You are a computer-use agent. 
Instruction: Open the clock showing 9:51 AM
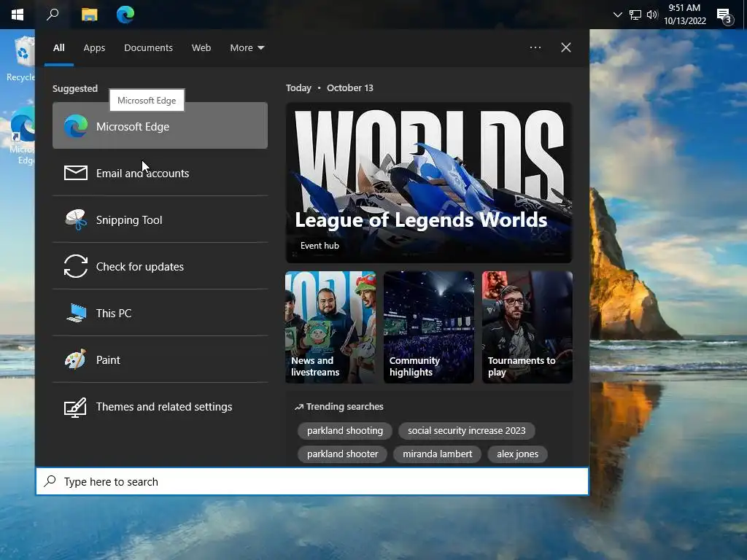point(684,15)
